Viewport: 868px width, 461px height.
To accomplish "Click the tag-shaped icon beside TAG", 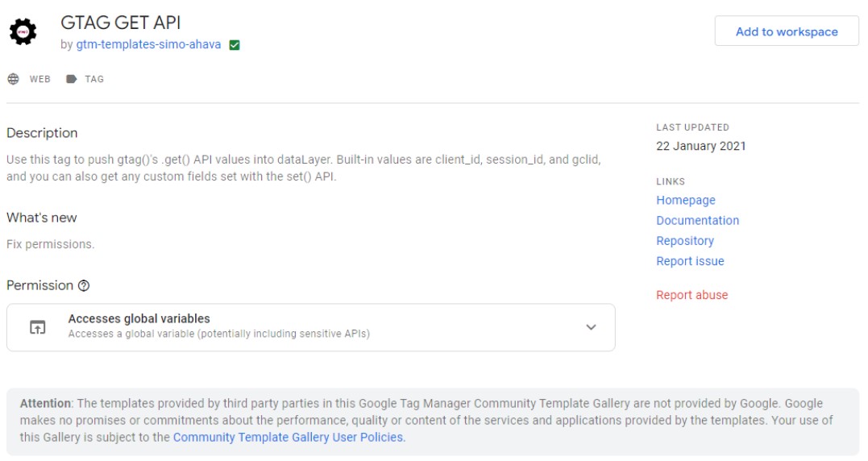I will (72, 79).
